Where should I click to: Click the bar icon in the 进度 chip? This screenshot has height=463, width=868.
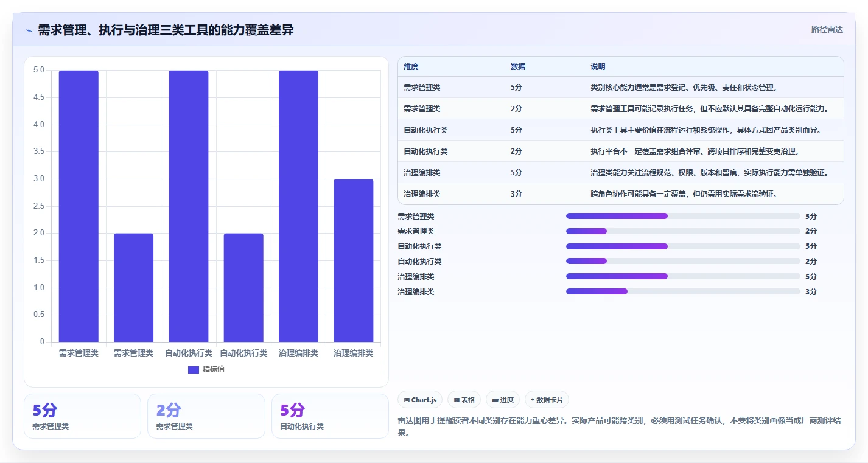click(495, 400)
